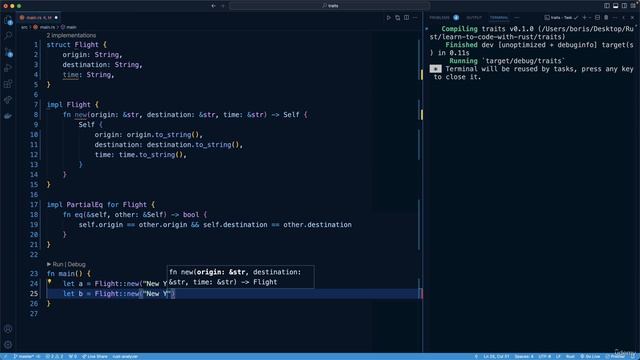Open the errors and warnings status item
Screen dimensions: 640x360
coord(54,356)
